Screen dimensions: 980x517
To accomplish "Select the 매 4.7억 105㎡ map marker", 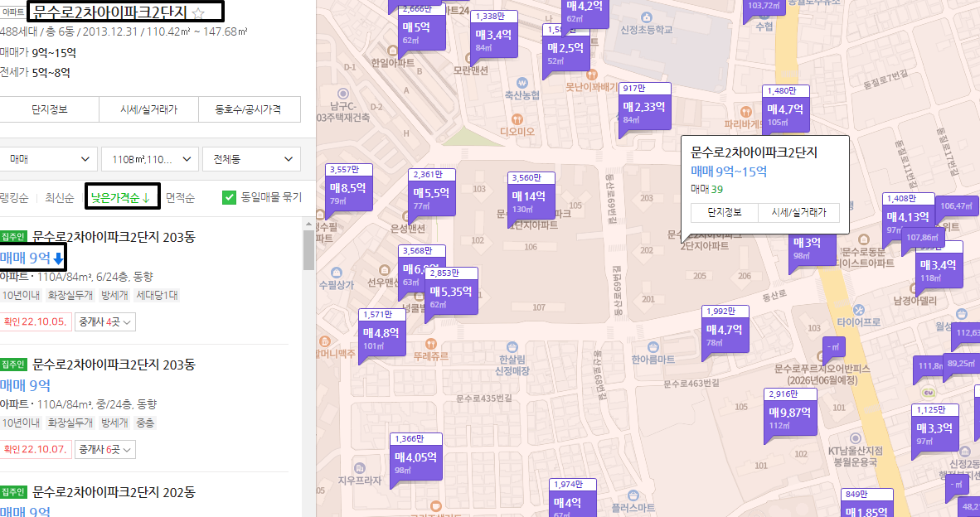I will click(786, 109).
